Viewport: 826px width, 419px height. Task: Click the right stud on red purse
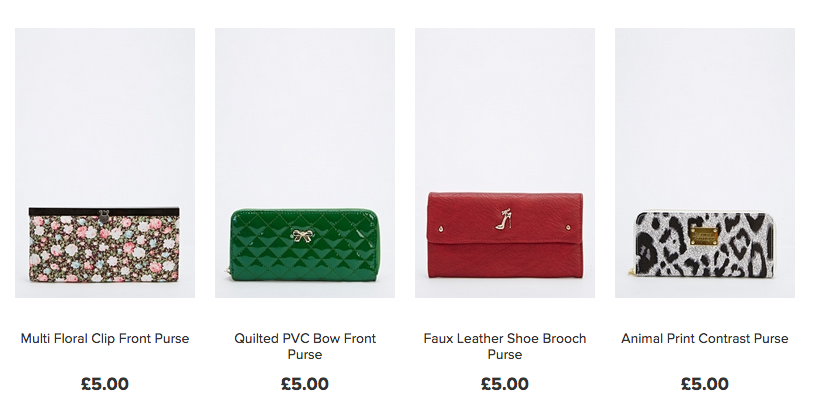568,227
